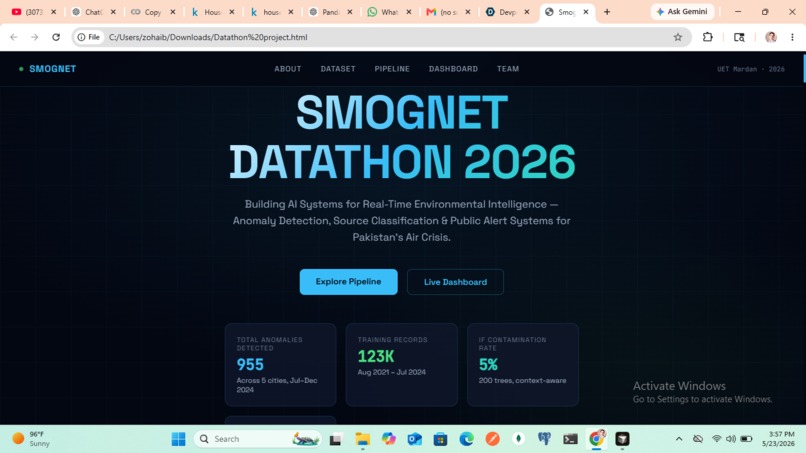Open Wi-Fi network tray icon
The image size is (806, 453).
(x=716, y=439)
